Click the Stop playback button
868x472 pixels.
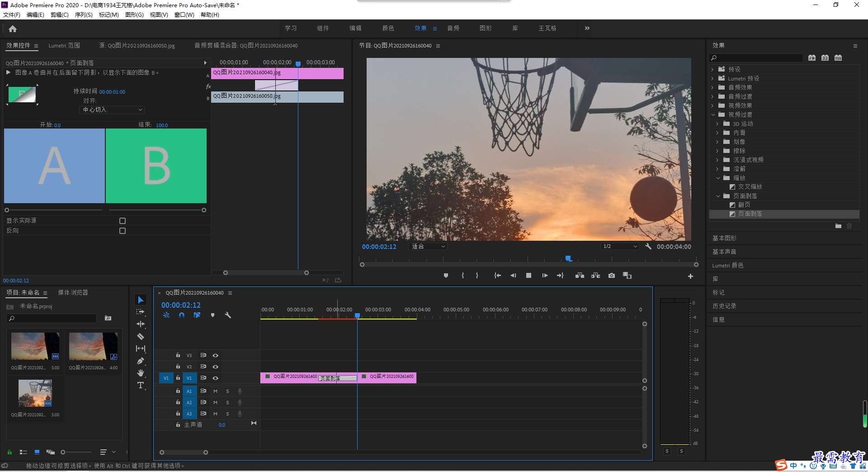(528, 276)
